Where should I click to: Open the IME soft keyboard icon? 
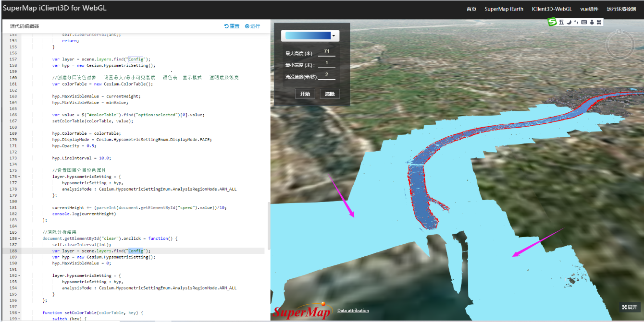pos(584,22)
